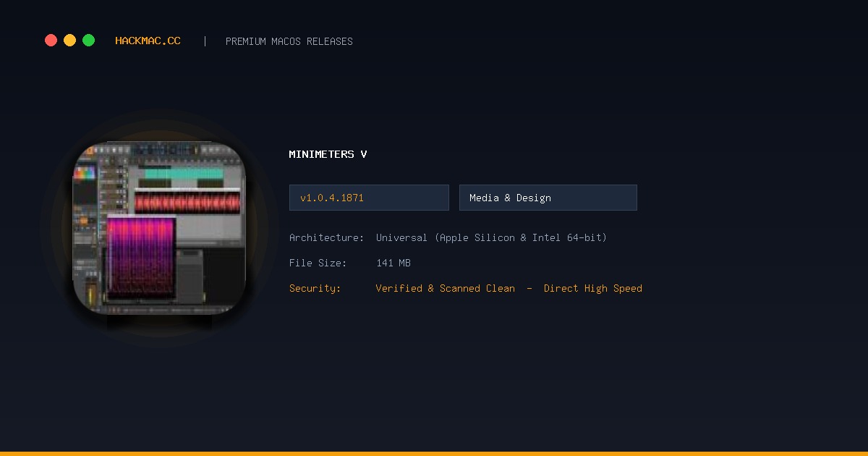The image size is (868, 456).
Task: Click the 'File Size:' label
Action: (318, 263)
